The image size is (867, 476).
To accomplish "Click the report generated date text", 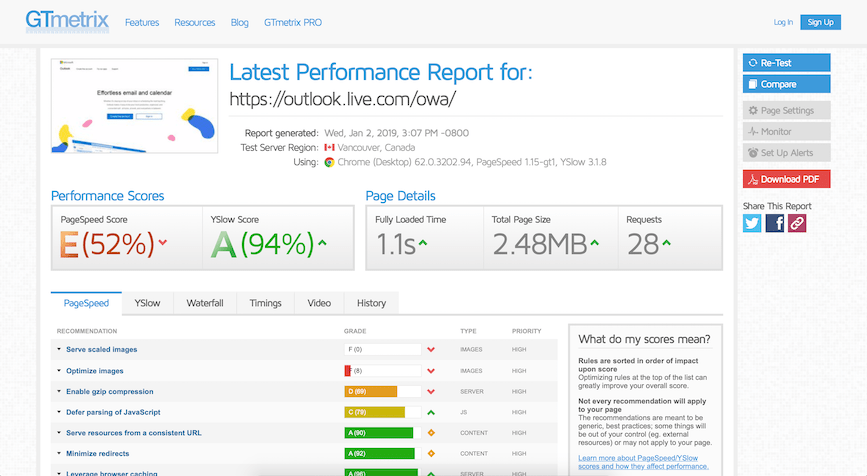I will point(396,133).
